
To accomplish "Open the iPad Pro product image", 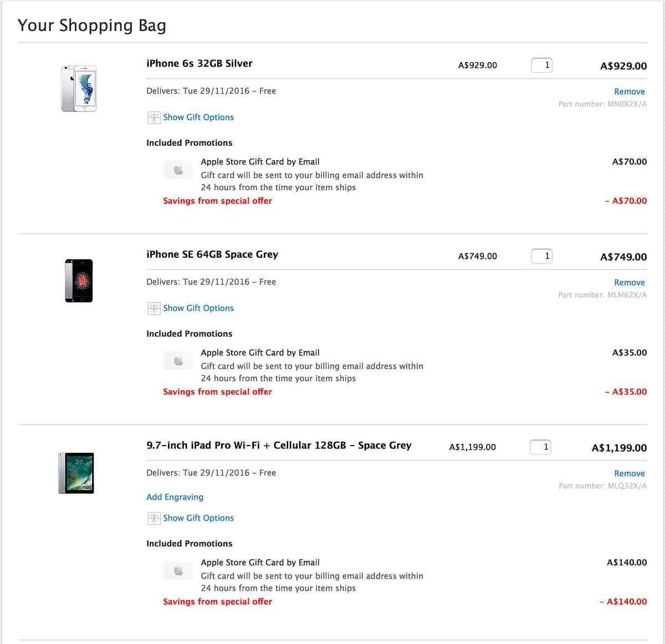I will [76, 473].
